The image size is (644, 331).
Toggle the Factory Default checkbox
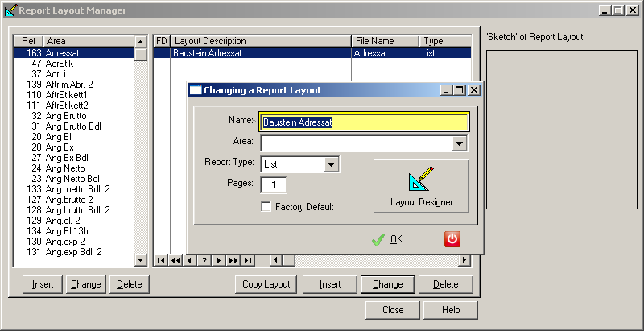[266, 206]
